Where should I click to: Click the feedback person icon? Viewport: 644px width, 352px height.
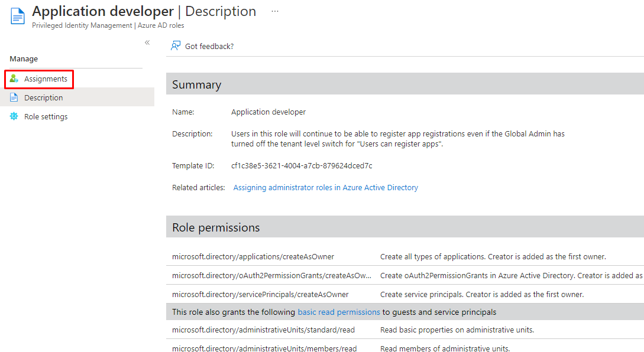click(176, 46)
